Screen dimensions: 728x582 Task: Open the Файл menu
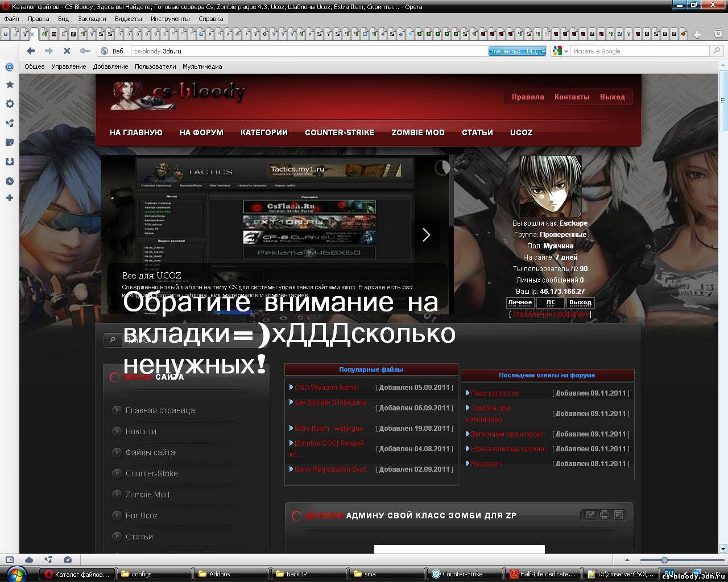(x=11, y=19)
